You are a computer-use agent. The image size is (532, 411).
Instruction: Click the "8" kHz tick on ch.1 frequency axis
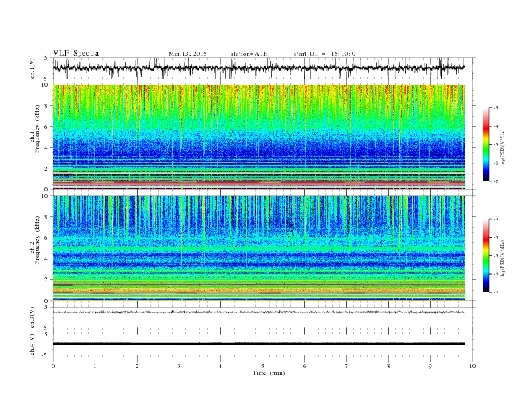click(x=46, y=106)
